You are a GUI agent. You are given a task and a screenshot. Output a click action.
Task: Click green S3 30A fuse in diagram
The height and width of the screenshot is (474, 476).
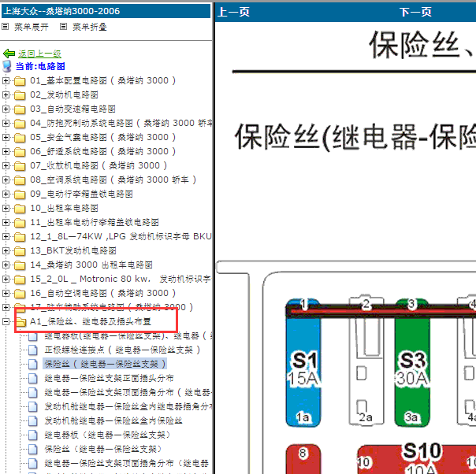point(412,363)
